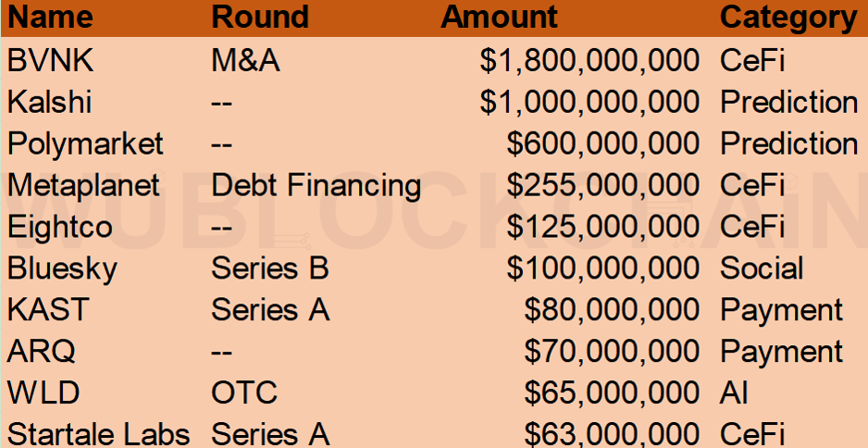Select the Kalshi name cell
The width and height of the screenshot is (868, 448).
click(x=49, y=102)
